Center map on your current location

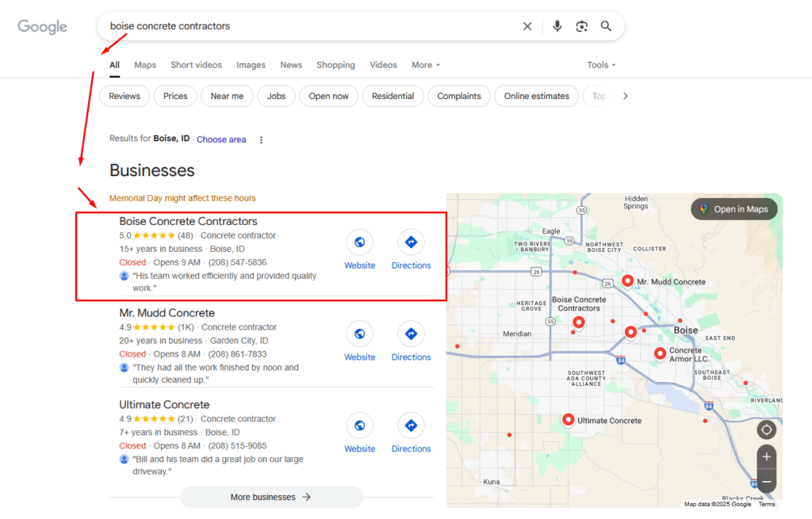[x=767, y=429]
